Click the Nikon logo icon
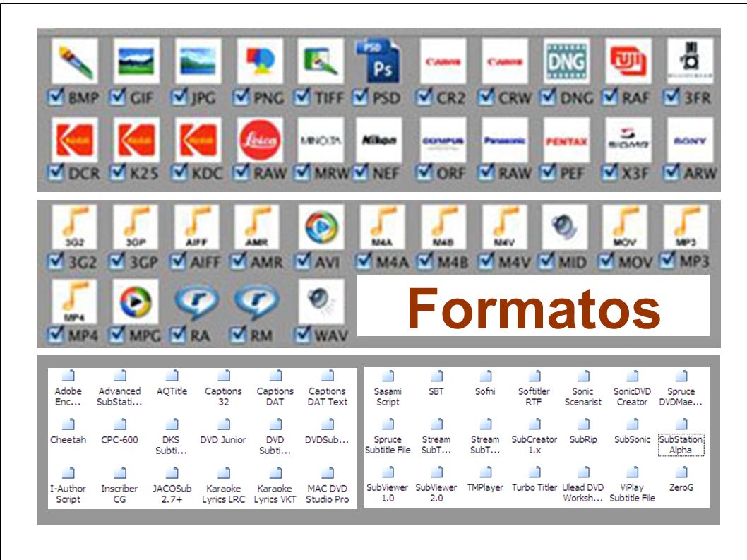 coord(379,140)
